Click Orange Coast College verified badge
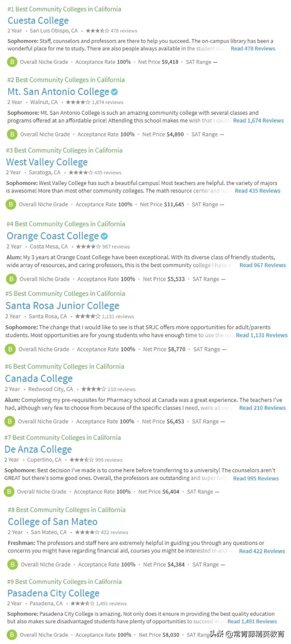Viewport: 291px width, 644px height. 104,236
